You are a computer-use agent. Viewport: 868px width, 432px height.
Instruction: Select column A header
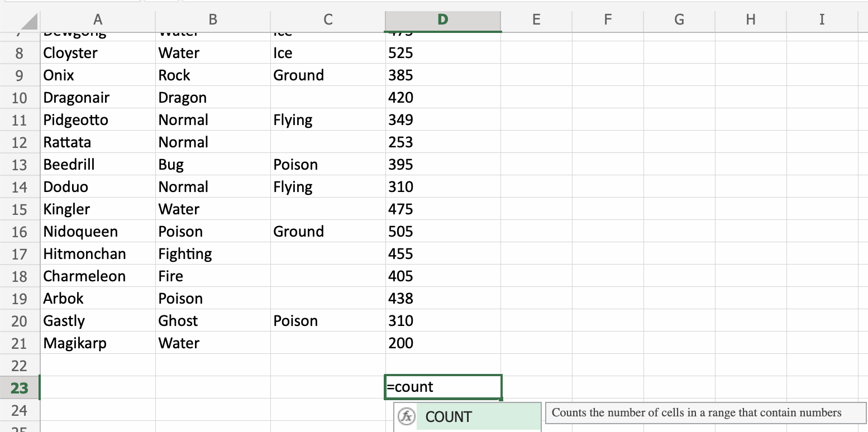pos(98,20)
